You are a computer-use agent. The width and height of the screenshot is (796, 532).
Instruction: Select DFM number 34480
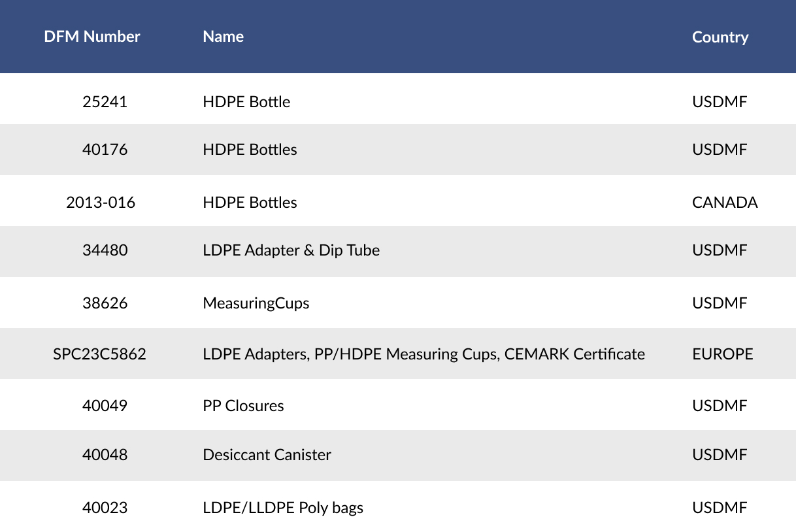(x=105, y=250)
